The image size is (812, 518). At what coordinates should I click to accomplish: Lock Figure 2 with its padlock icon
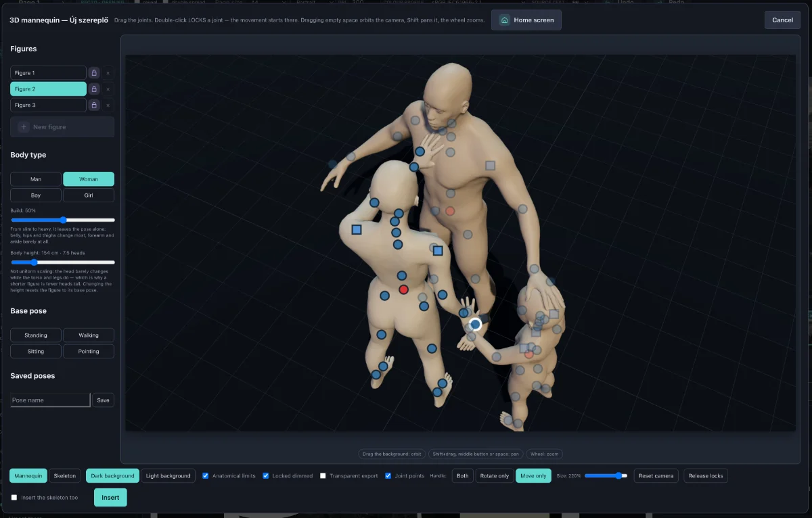94,89
